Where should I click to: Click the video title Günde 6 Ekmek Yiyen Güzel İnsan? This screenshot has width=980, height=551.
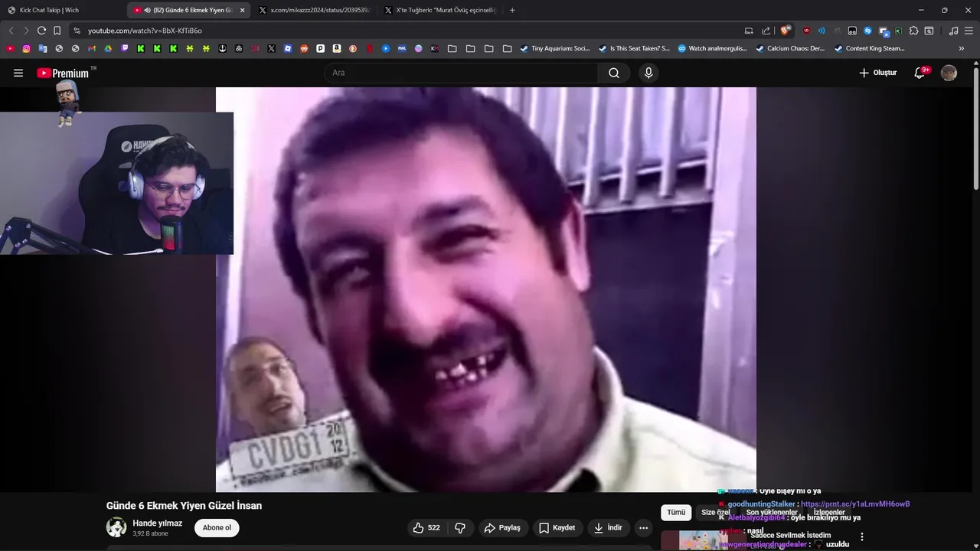pos(184,506)
